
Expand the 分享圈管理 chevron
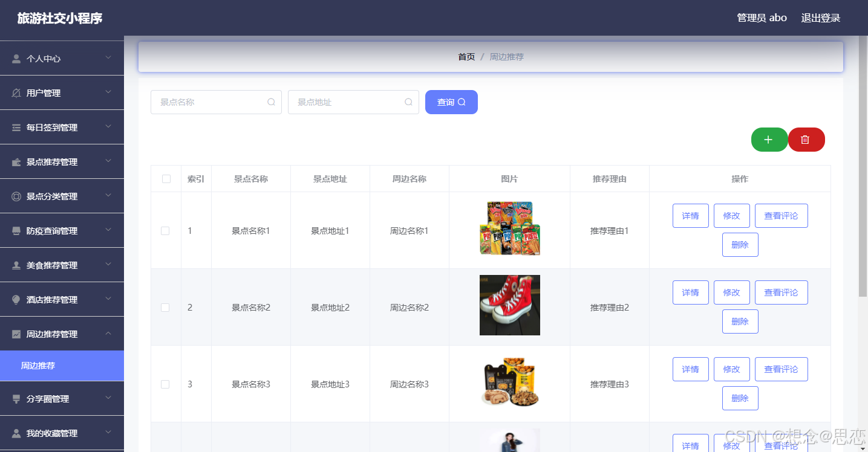108,398
